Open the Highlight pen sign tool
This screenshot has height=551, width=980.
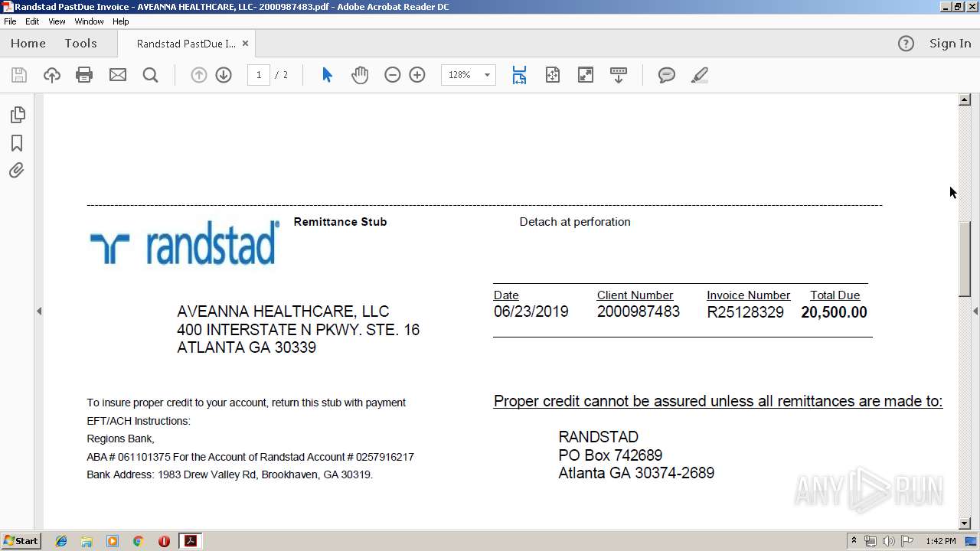click(700, 75)
